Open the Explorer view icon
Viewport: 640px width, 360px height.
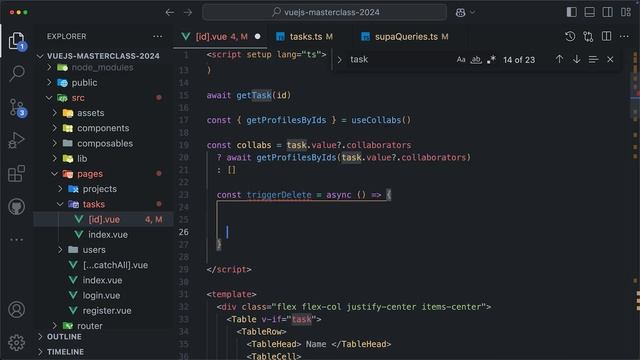pyautogui.click(x=16, y=41)
